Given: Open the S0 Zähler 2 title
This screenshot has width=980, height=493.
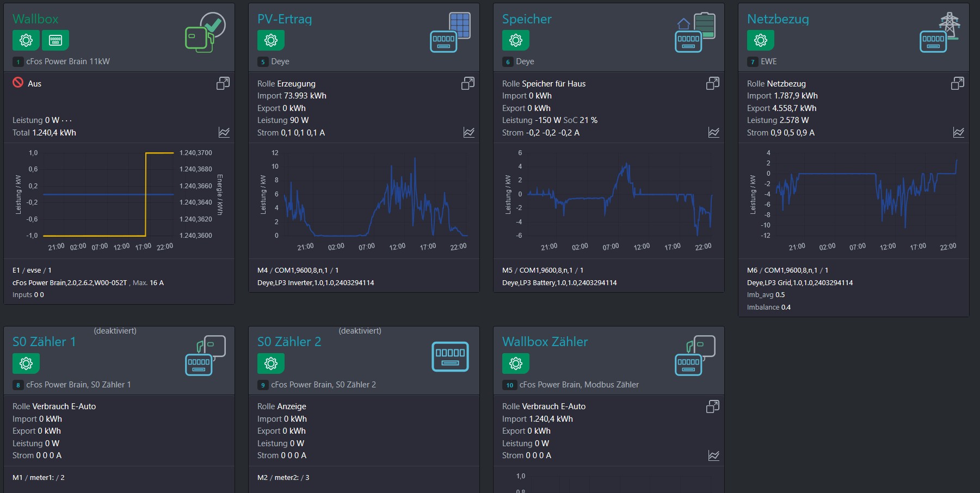Looking at the screenshot, I should pos(289,342).
